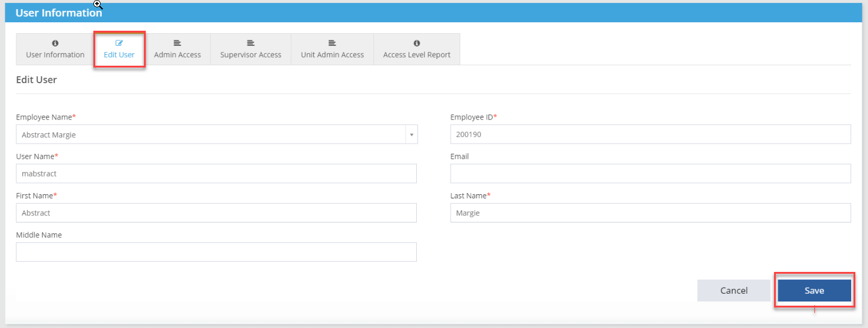868x328 pixels.
Task: Expand the Employee Name dropdown arrow
Action: 411,135
